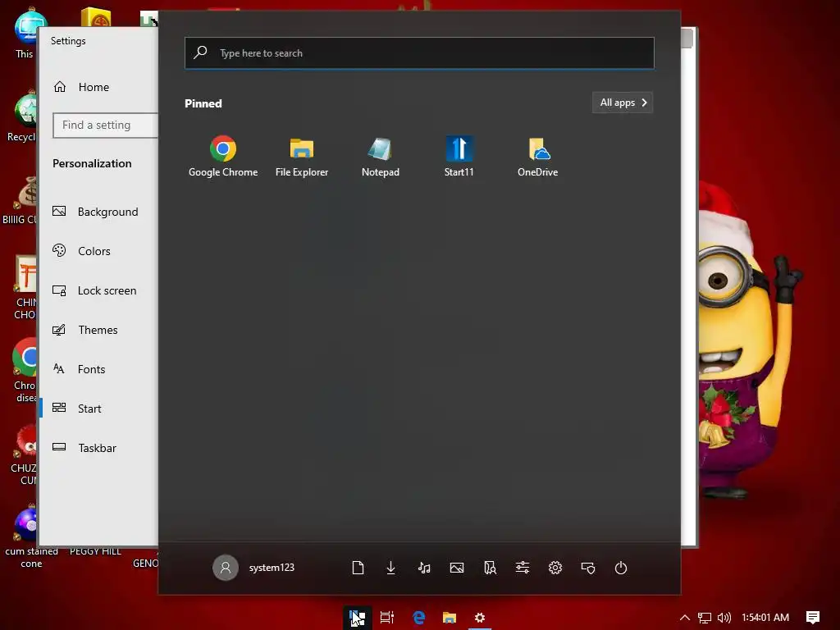Open Downloads shortcut in start menu footer
The image size is (840, 630).
click(391, 568)
